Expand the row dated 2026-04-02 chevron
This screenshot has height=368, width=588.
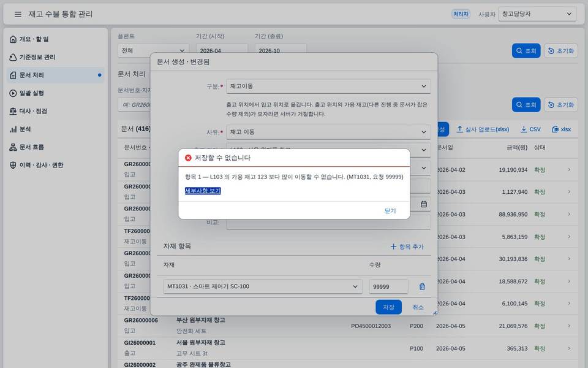click(x=569, y=170)
